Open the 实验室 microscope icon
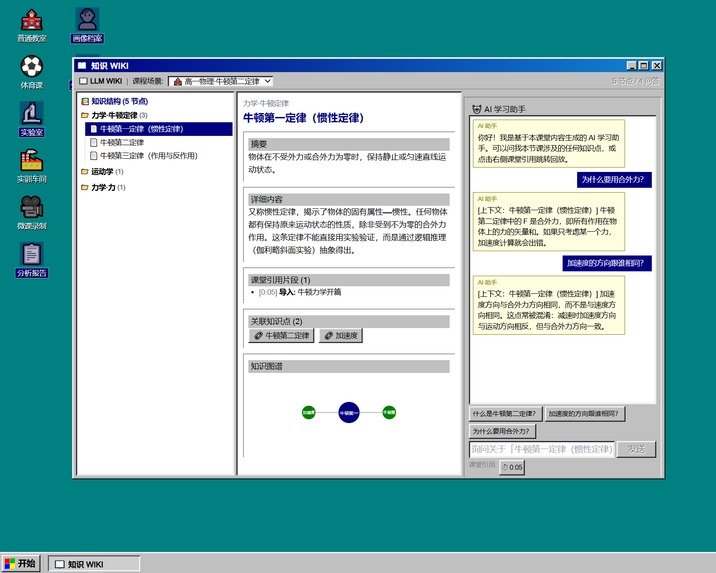 coord(32,119)
